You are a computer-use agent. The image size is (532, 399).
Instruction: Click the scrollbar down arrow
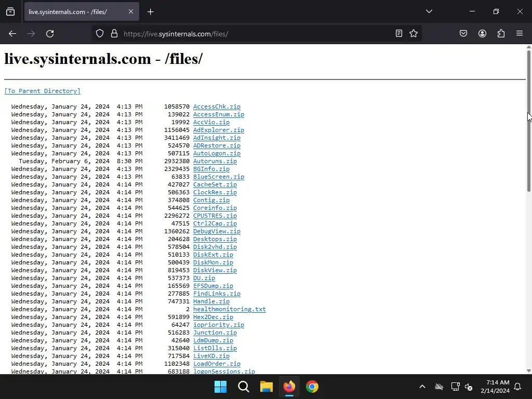[x=528, y=371]
